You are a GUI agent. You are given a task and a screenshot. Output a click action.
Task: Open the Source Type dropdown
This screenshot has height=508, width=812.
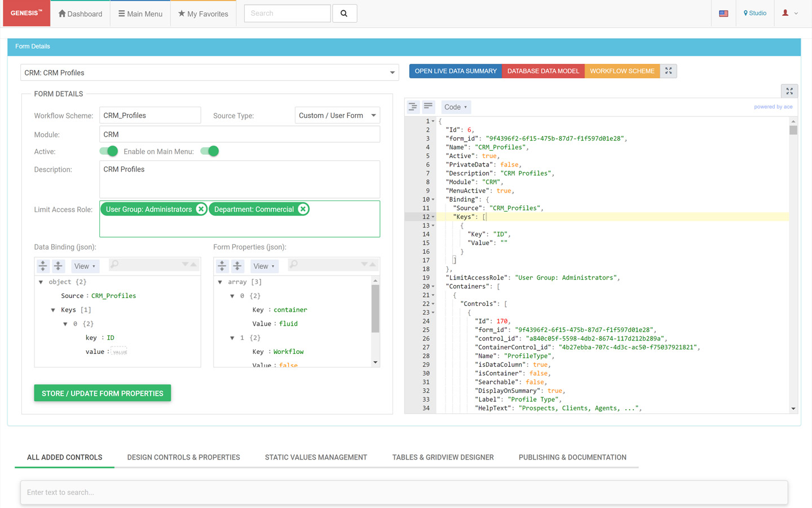[337, 116]
